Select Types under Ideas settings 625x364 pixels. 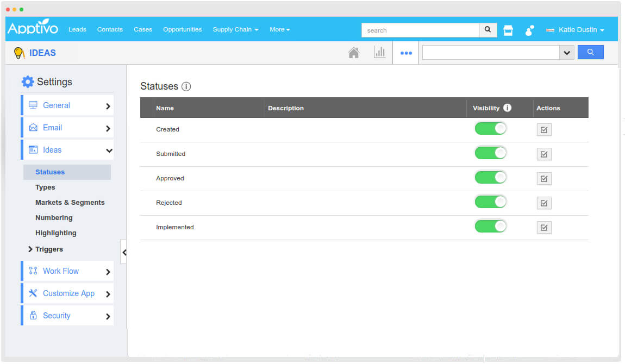pyautogui.click(x=45, y=187)
